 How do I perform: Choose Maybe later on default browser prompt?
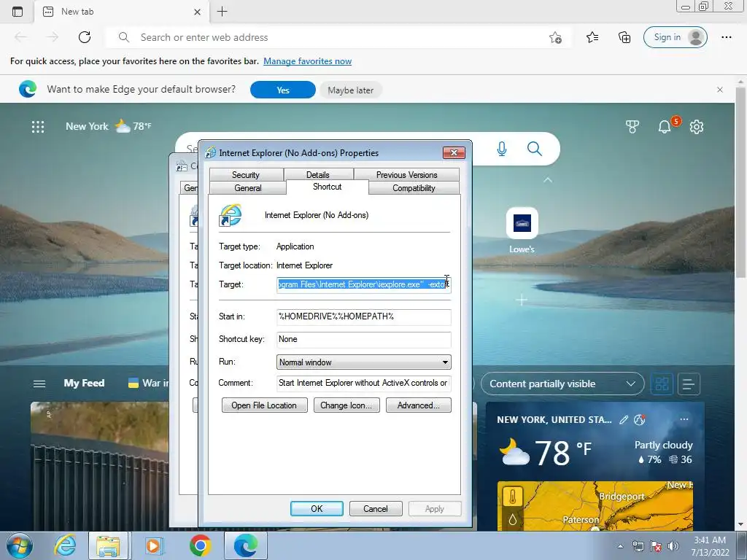coord(351,90)
